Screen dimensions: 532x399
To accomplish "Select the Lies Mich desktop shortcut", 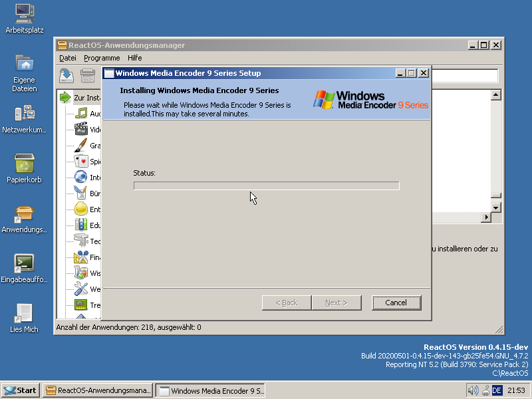I will (25, 318).
